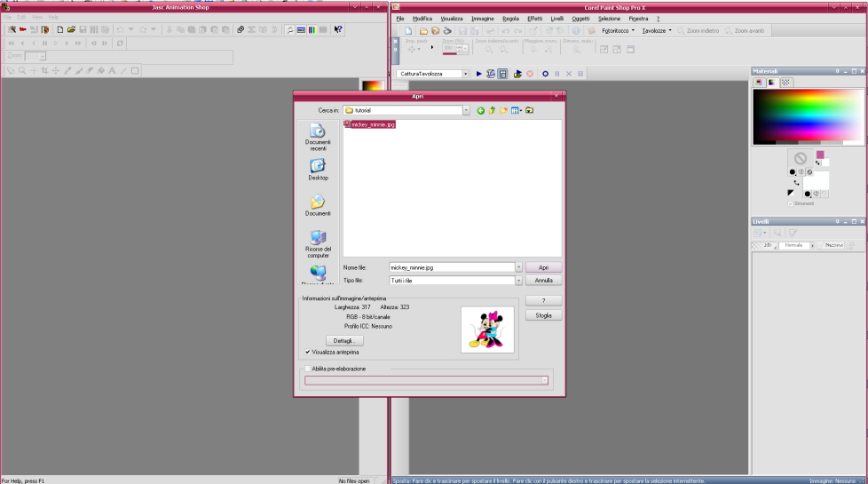Open Zoom dropdown in Animation Shop
This screenshot has width=868, height=484.
point(42,57)
